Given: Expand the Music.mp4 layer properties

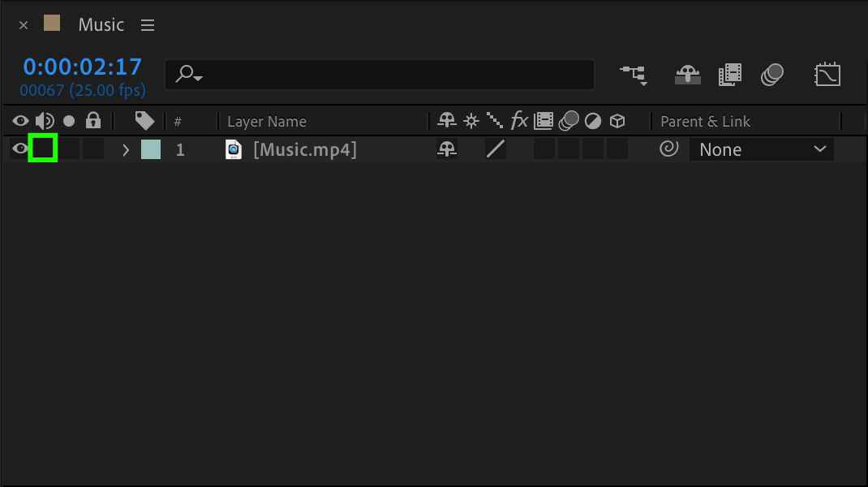Looking at the screenshot, I should click(x=126, y=149).
